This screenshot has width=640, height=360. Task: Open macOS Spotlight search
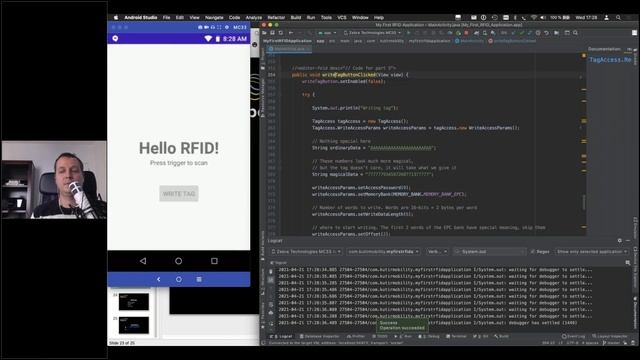pos(618,18)
